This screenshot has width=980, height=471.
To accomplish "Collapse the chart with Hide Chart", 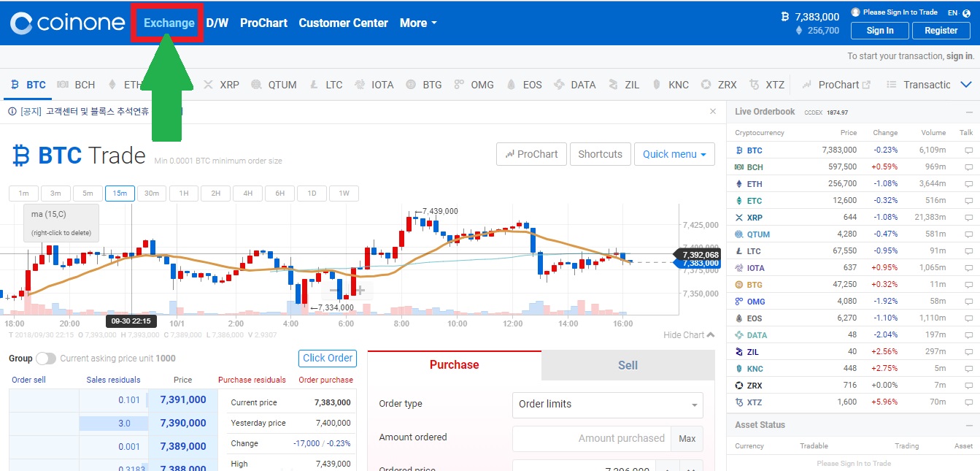I will (x=689, y=335).
